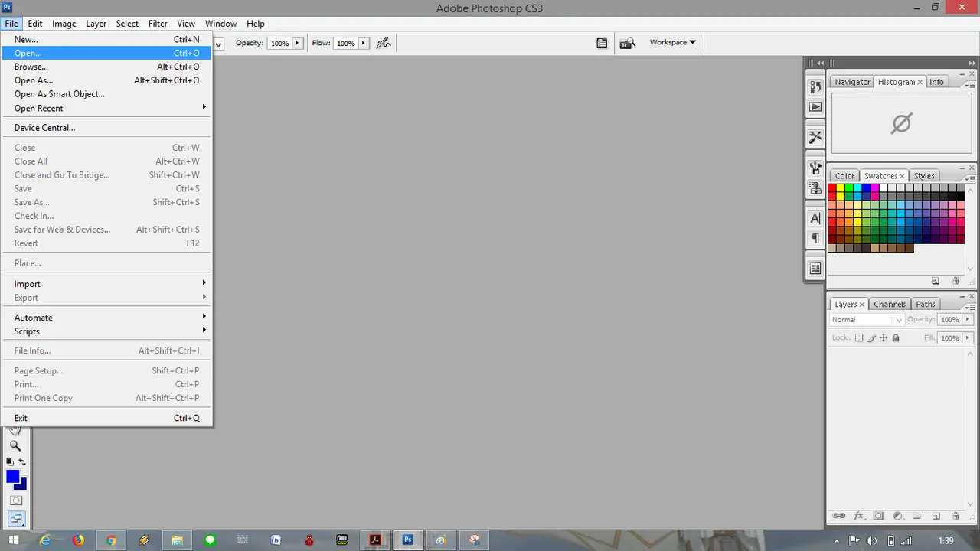The width and height of the screenshot is (980, 551).
Task: Open Character panel 'A' icon
Action: tap(815, 218)
